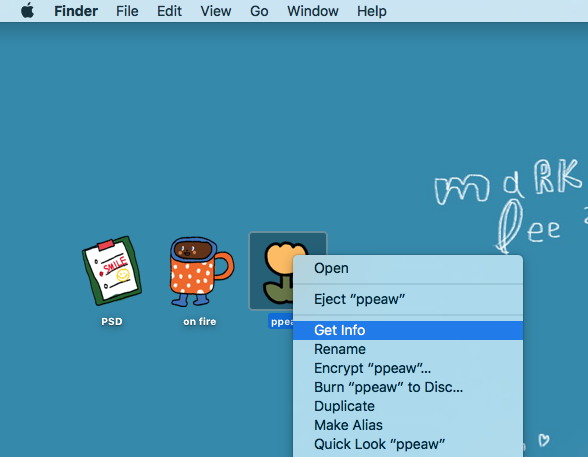Image resolution: width=588 pixels, height=457 pixels.
Task: Open the Go menu
Action: coord(259,11)
